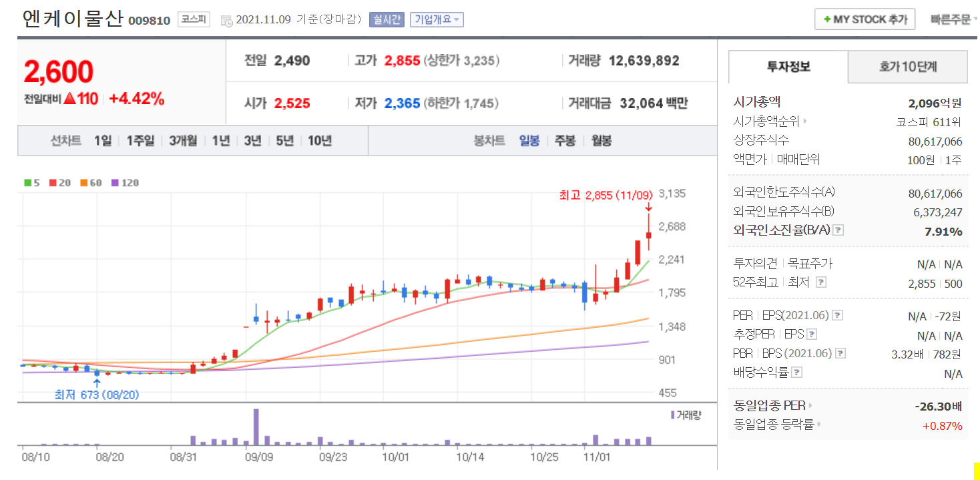Click the 최저 673 (08/20) chart label
980x480 pixels.
pyautogui.click(x=97, y=395)
